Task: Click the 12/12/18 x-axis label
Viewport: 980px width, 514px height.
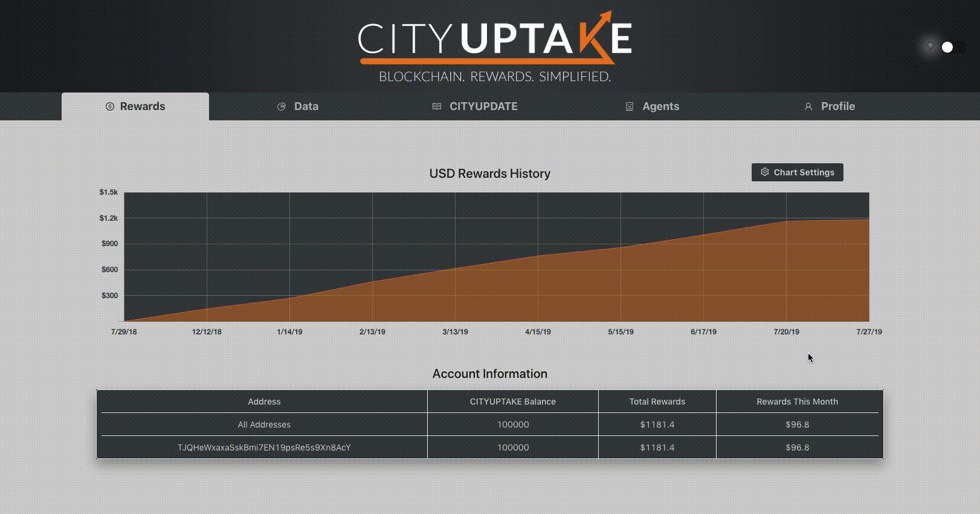Action: pyautogui.click(x=207, y=332)
